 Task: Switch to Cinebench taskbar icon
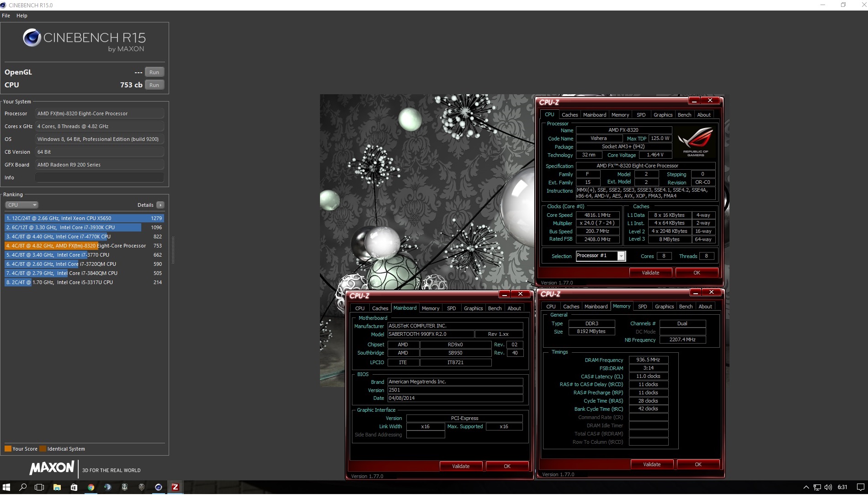click(159, 487)
